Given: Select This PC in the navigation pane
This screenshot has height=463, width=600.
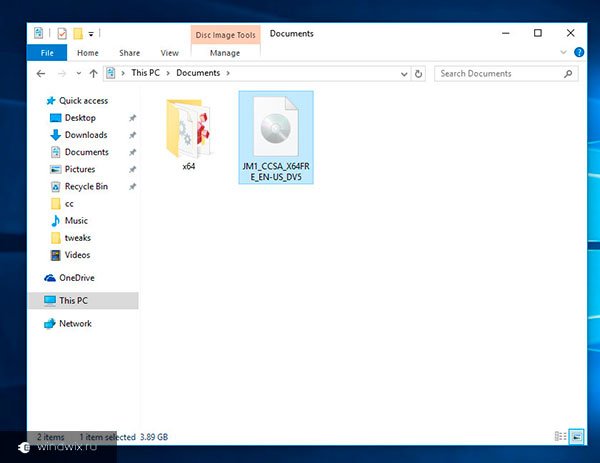Looking at the screenshot, I should coord(83,300).
